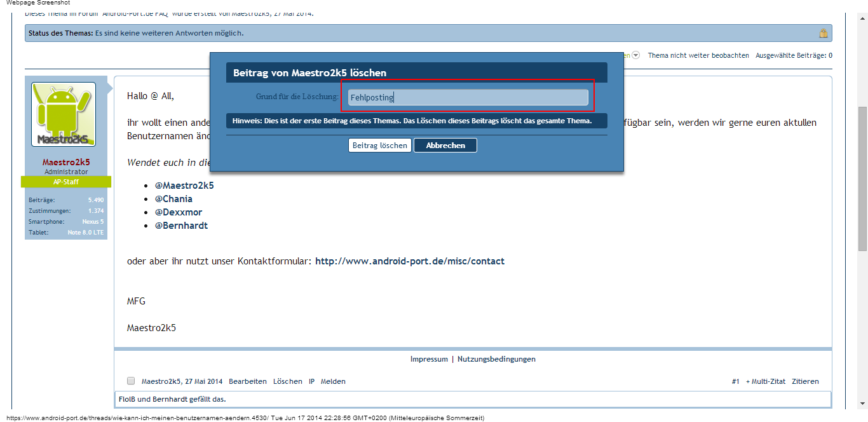Image resolution: width=868 pixels, height=422 pixels.
Task: Open the @Bernhardt mention link
Action: 181,226
